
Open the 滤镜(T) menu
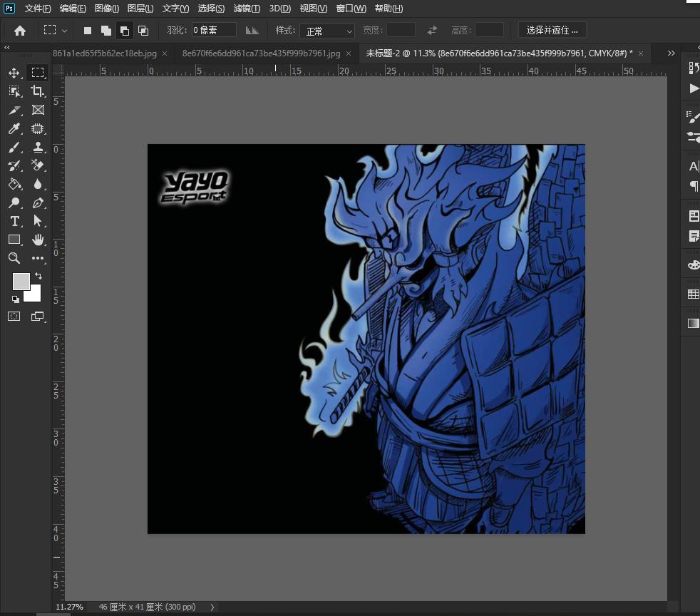247,9
